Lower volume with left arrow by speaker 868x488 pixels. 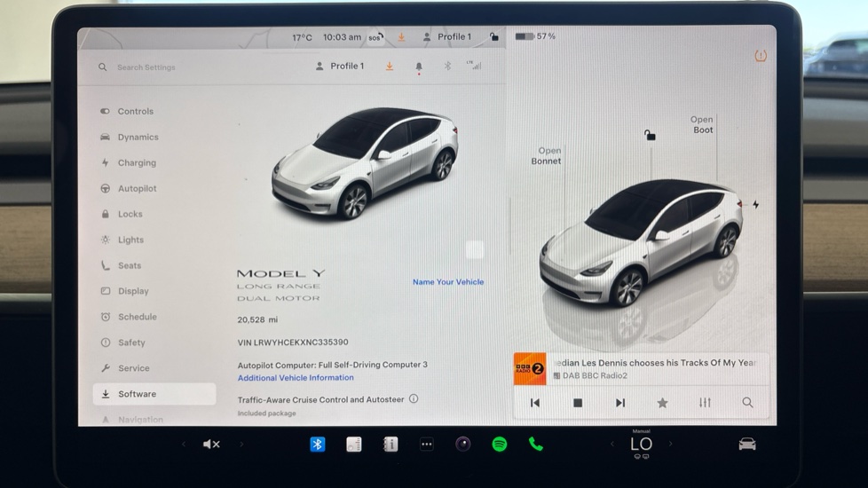point(184,444)
